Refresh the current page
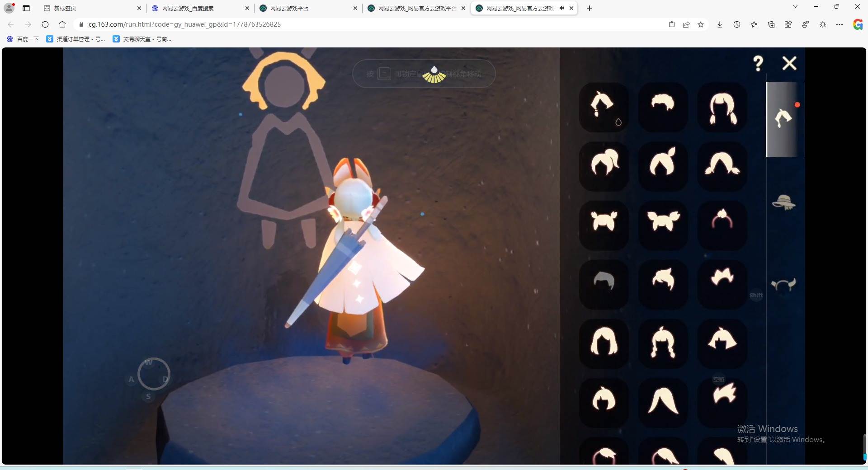Viewport: 868px width, 470px height. (x=45, y=24)
